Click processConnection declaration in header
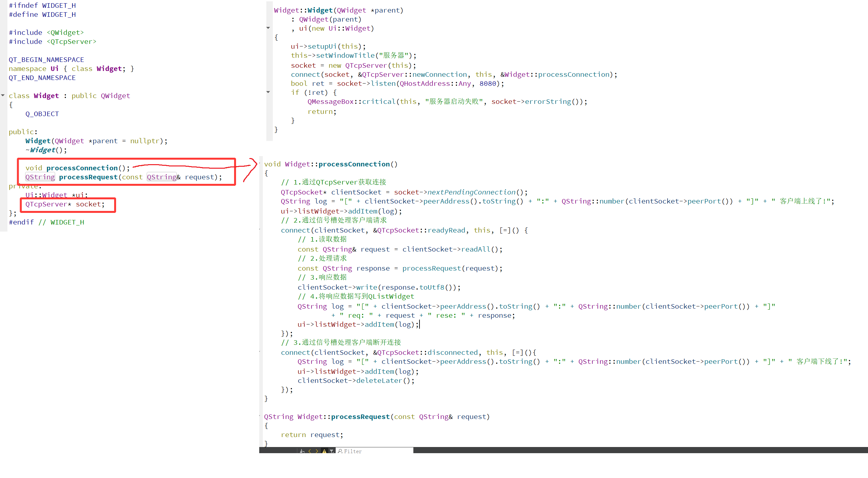Viewport: 868px width, 478px height. pyautogui.click(x=82, y=168)
